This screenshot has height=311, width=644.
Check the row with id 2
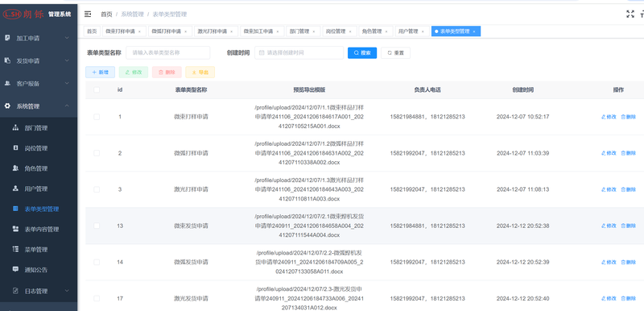(x=97, y=153)
